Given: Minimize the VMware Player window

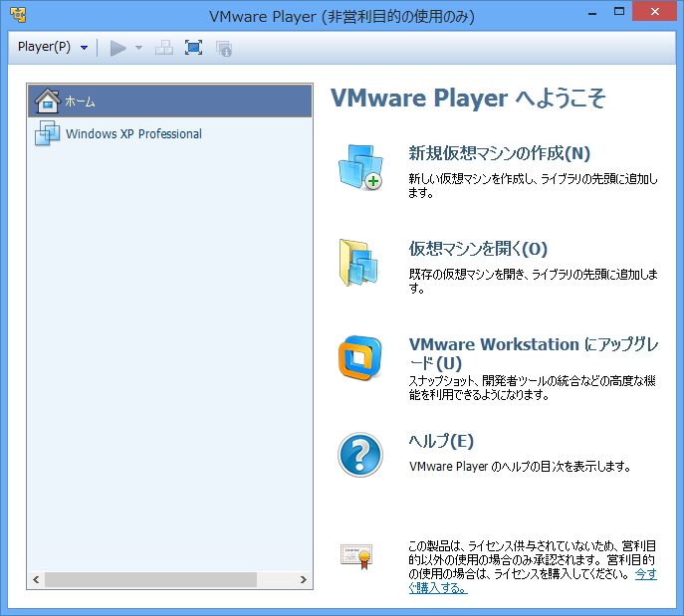Looking at the screenshot, I should coord(592,13).
